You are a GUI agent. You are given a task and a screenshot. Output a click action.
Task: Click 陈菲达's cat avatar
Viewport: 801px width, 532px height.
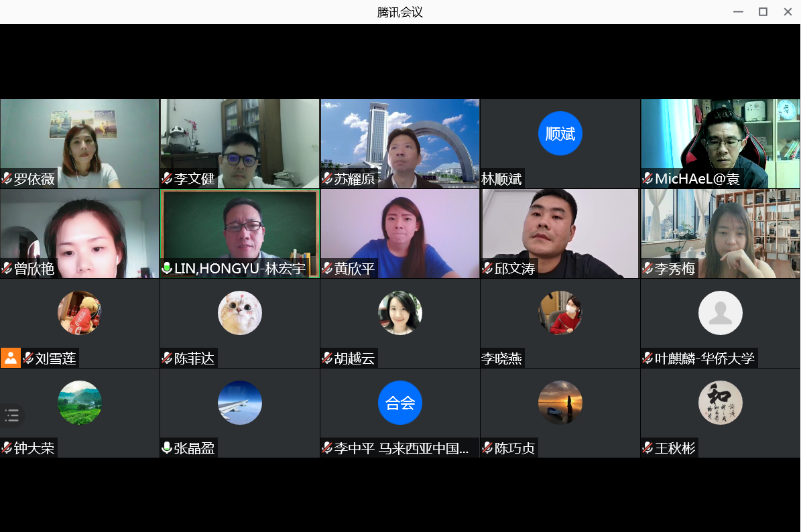(x=239, y=312)
